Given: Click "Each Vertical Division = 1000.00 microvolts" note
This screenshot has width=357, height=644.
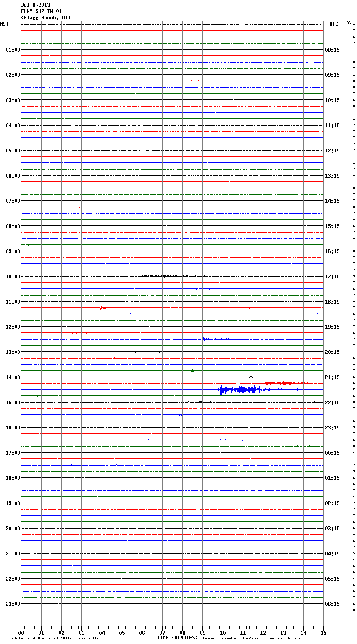Looking at the screenshot, I should point(53,639).
